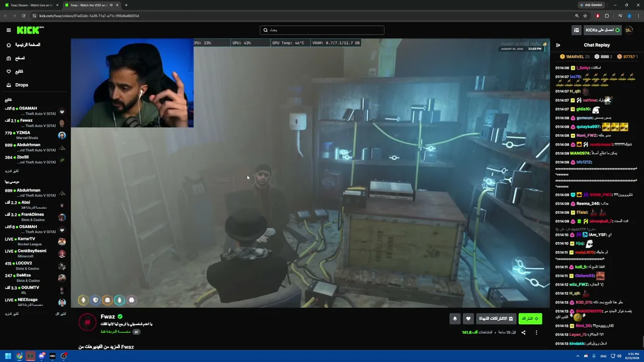644x362 pixels.
Task: Open Fwaz channel avatar below video
Action: [88, 322]
